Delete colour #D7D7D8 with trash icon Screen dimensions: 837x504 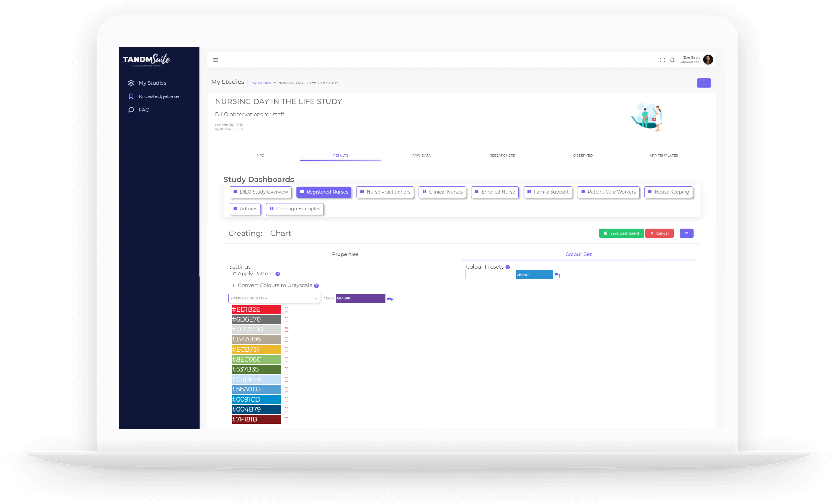286,329
